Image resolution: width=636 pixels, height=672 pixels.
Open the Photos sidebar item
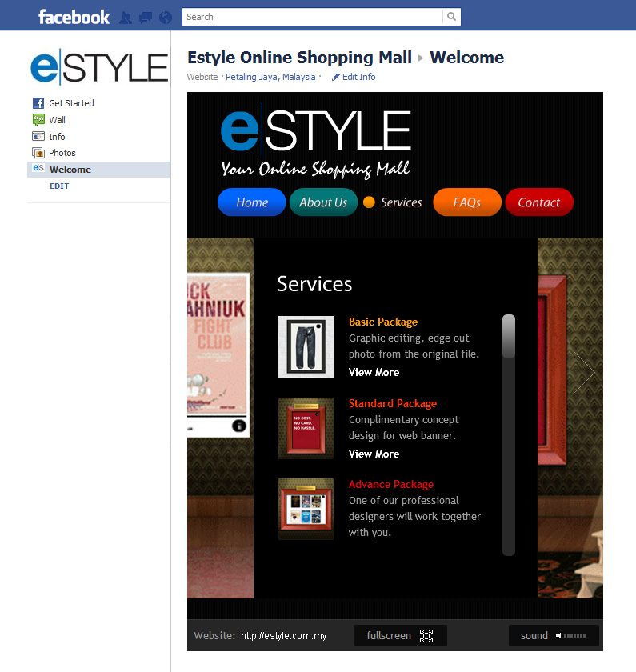tap(62, 153)
